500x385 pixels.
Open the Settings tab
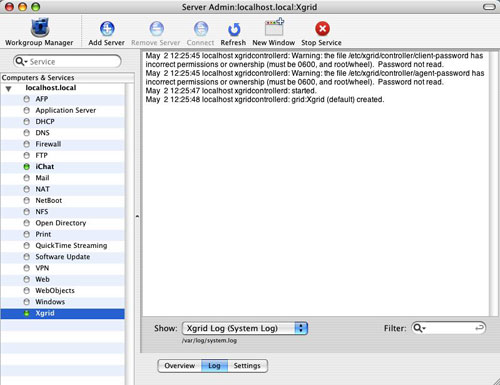[x=247, y=366]
